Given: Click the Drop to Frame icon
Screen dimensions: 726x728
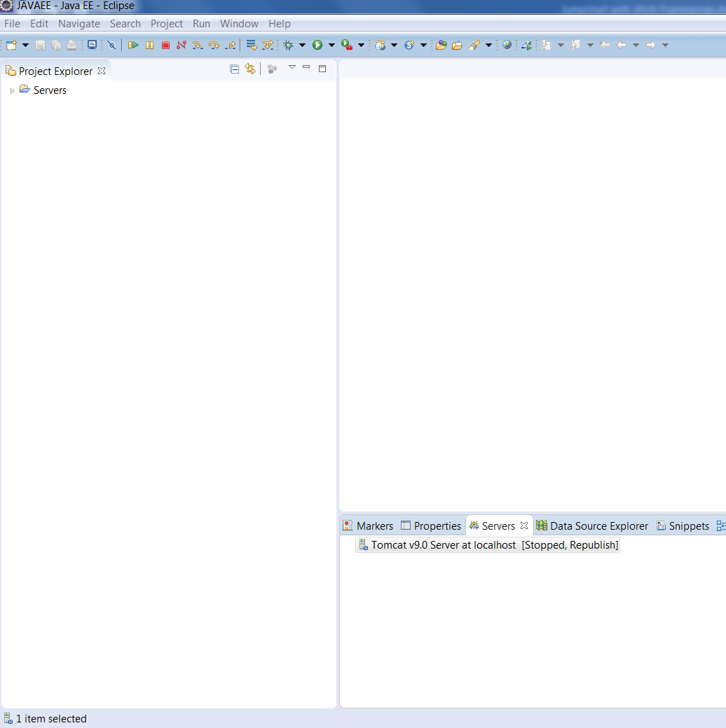Looking at the screenshot, I should coord(252,45).
